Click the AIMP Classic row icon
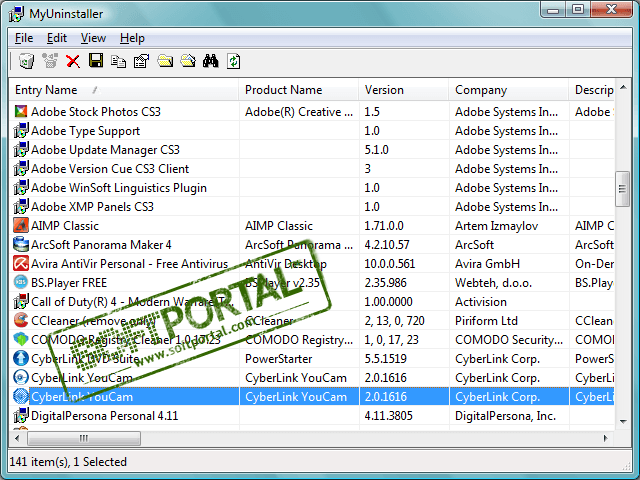The height and width of the screenshot is (480, 640). point(21,225)
